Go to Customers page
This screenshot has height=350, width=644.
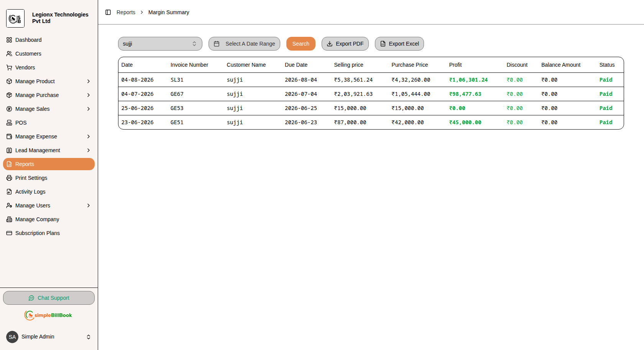coord(49,54)
